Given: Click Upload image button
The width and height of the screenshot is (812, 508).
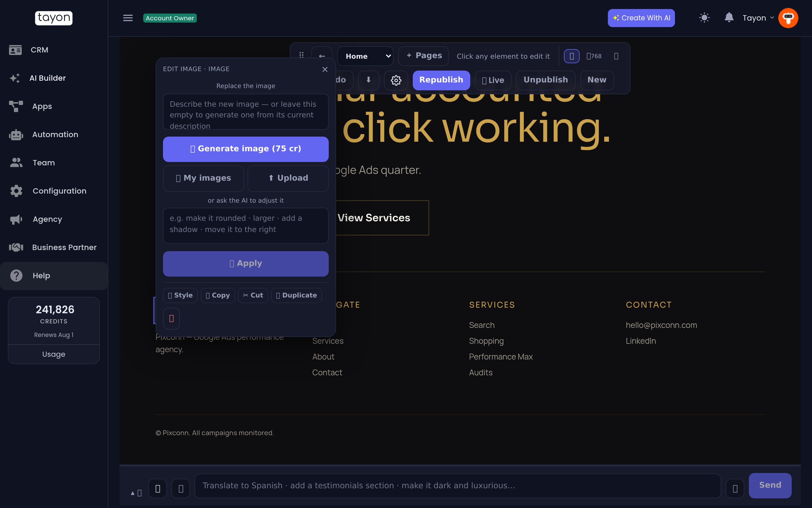Looking at the screenshot, I should 288,178.
